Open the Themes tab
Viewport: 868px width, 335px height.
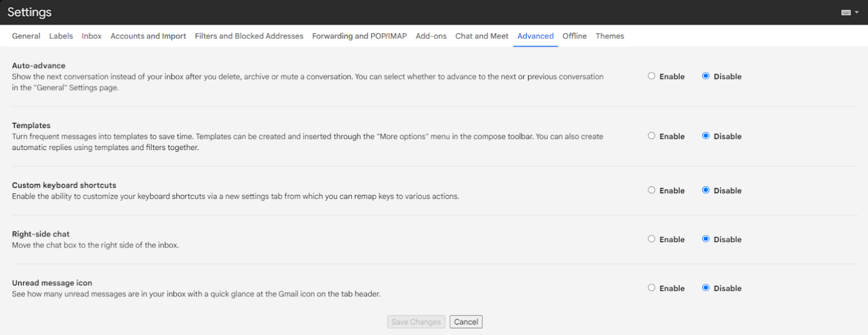(610, 36)
